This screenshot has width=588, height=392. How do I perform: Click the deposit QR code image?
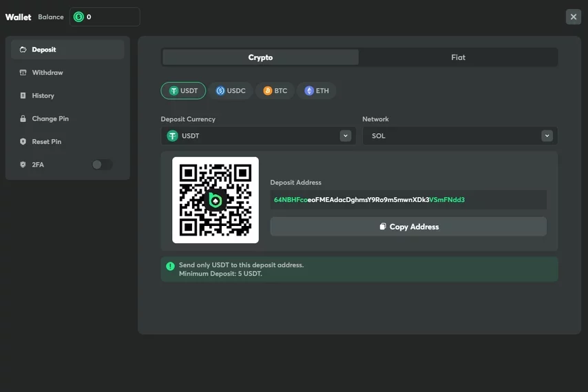pyautogui.click(x=216, y=200)
